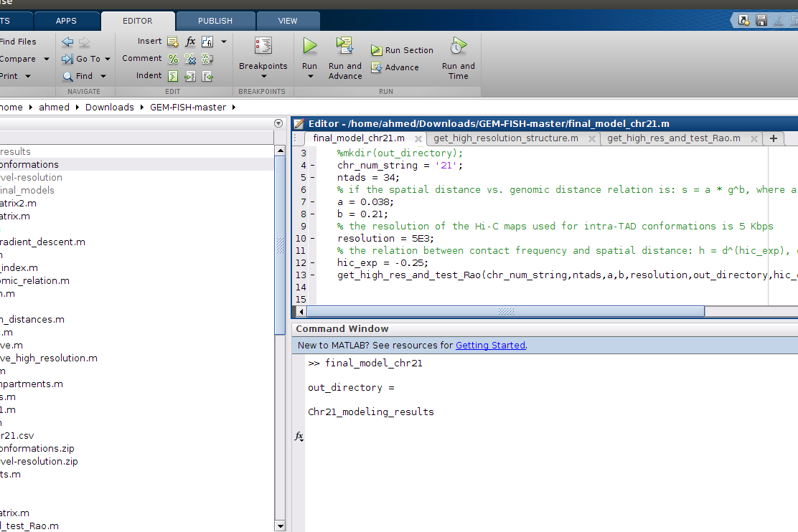Switch to the PUBLISH ribbon tab
Viewport: 798px width, 532px height.
coord(215,21)
